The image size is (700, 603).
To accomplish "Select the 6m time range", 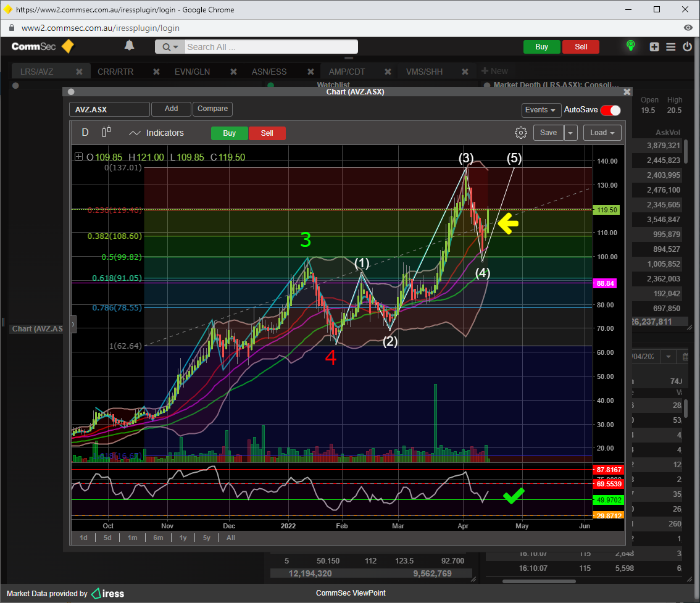I will [x=158, y=538].
